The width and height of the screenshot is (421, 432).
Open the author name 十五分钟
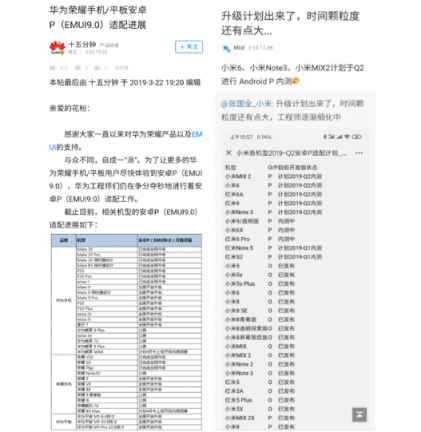tap(82, 44)
